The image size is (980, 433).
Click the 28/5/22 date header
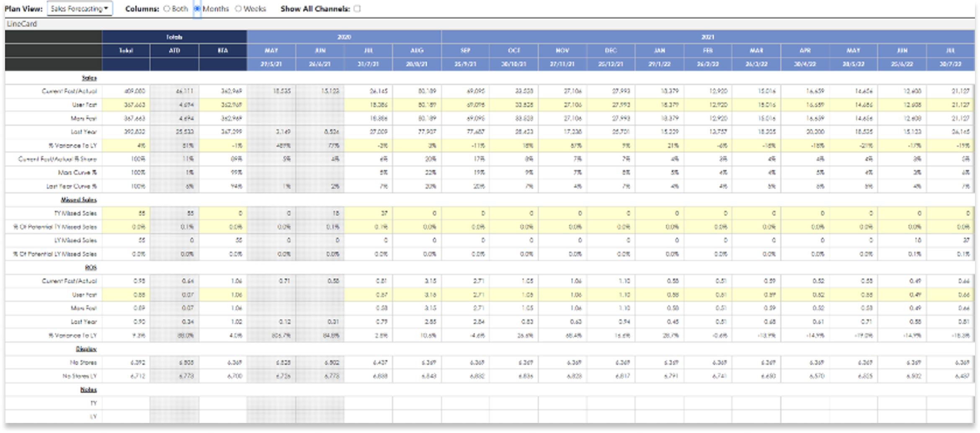coord(854,64)
